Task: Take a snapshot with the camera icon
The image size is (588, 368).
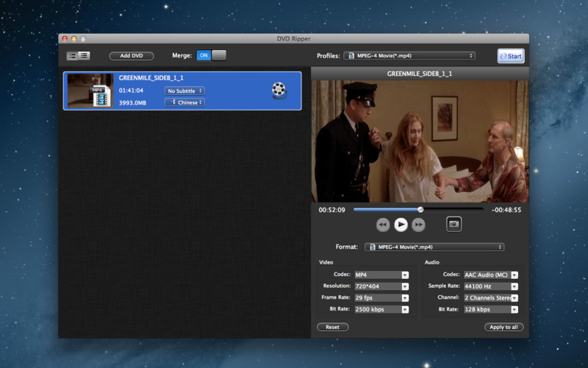Action: [x=453, y=224]
